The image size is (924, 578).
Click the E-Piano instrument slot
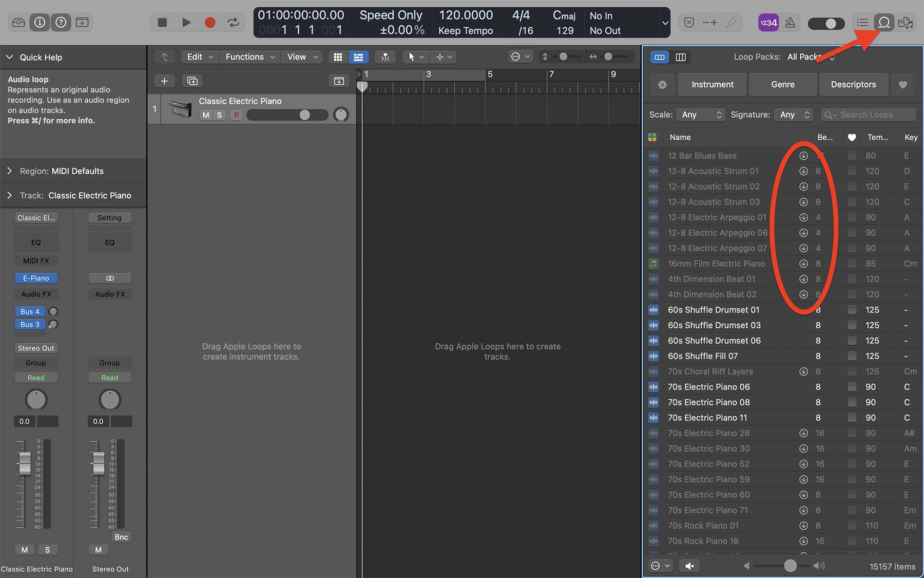click(x=36, y=278)
